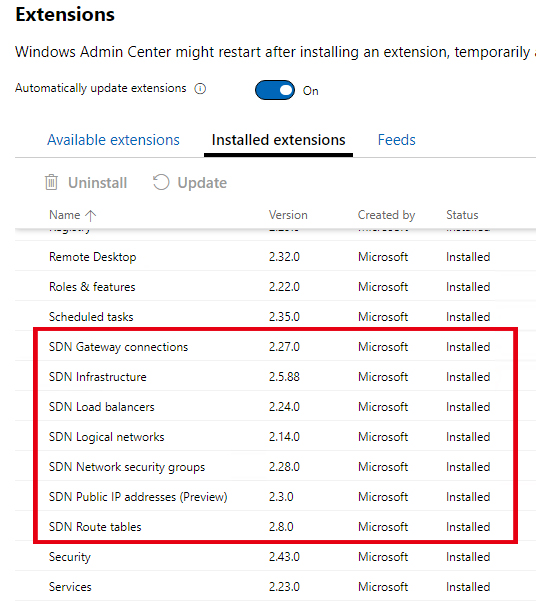
Task: Select the SDN Gateway connections row
Action: 275,346
